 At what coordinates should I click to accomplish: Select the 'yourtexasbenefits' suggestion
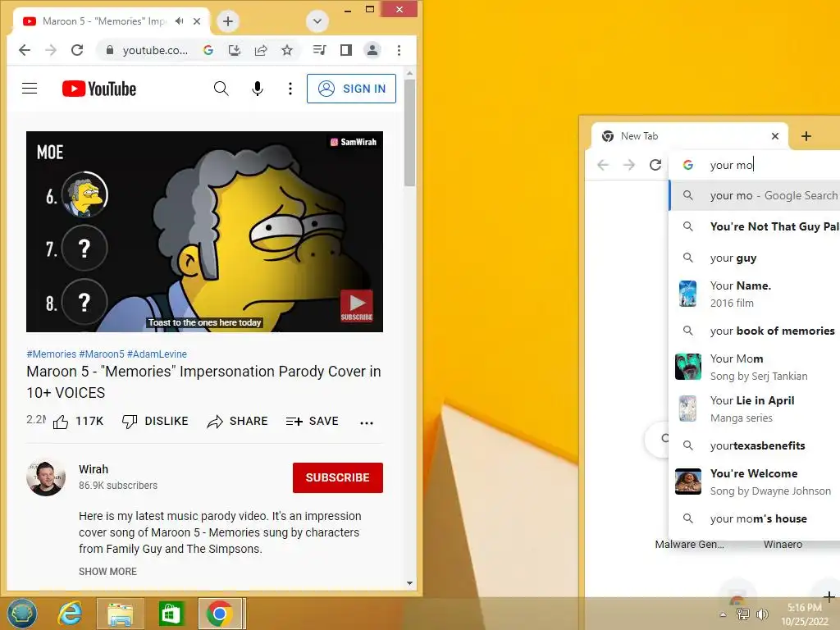[x=755, y=445]
